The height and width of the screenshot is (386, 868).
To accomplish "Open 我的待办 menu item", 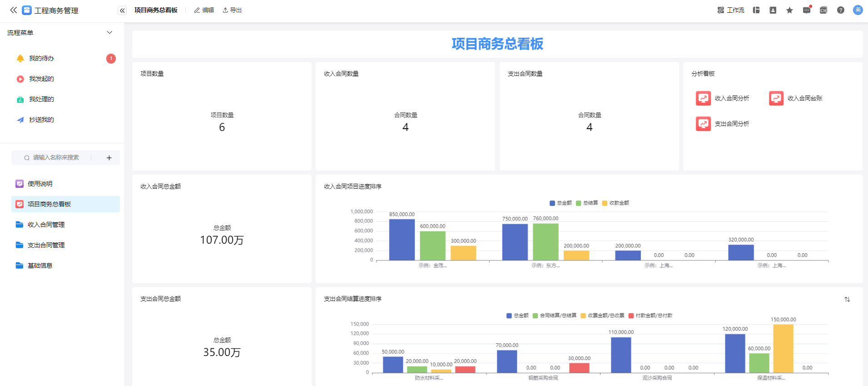I will coord(41,58).
